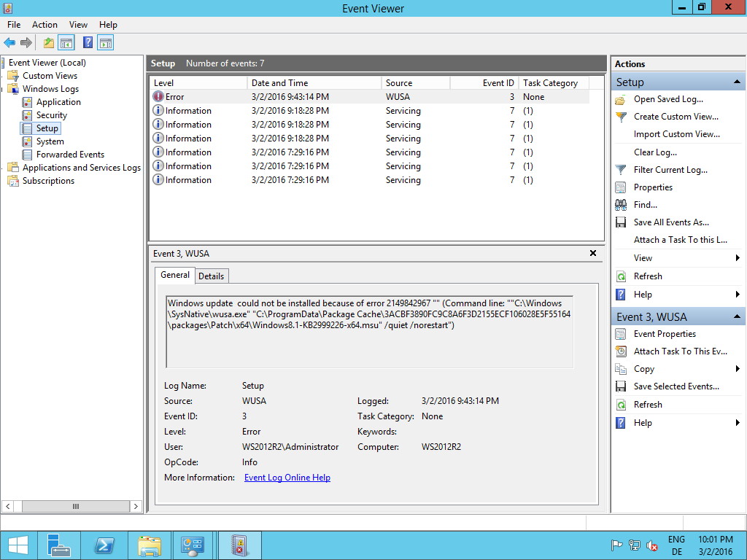The image size is (747, 560).
Task: Toggle the Show/Hide Console Tree button
Action: tap(66, 43)
